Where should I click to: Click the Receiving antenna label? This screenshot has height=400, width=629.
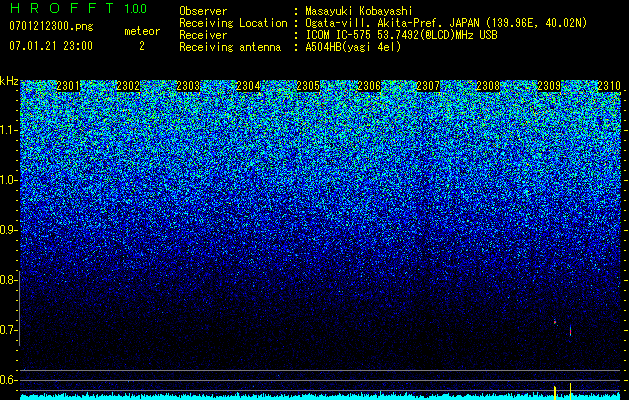[230, 47]
